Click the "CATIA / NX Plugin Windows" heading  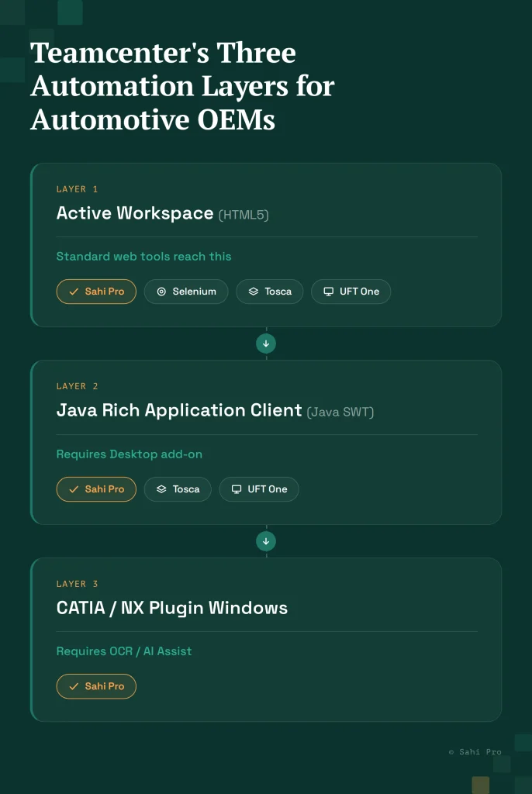(171, 608)
